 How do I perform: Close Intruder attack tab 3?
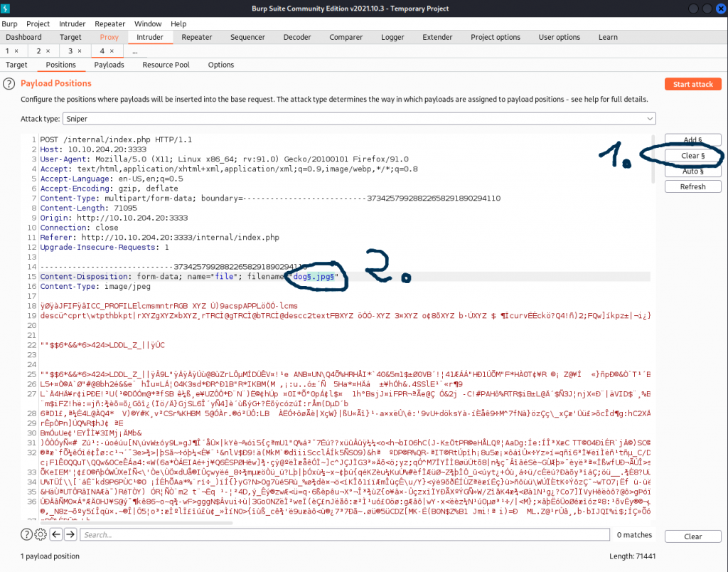[80, 51]
